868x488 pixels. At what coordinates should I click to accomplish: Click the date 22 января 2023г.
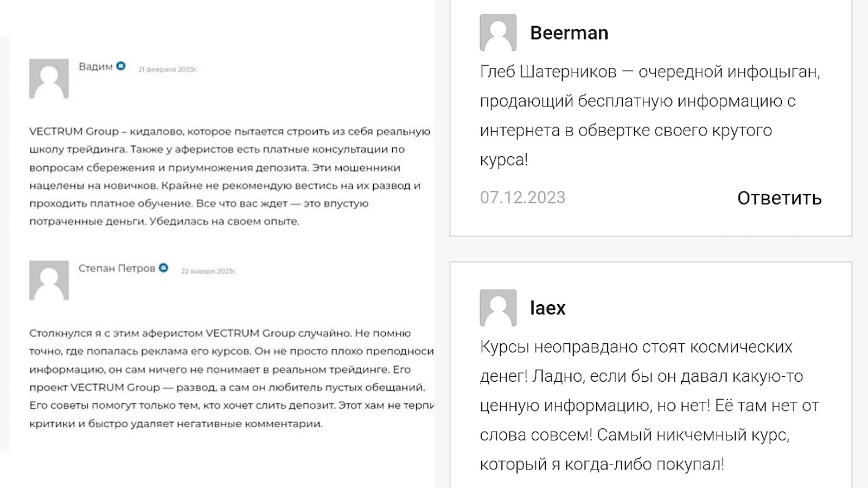(x=208, y=271)
